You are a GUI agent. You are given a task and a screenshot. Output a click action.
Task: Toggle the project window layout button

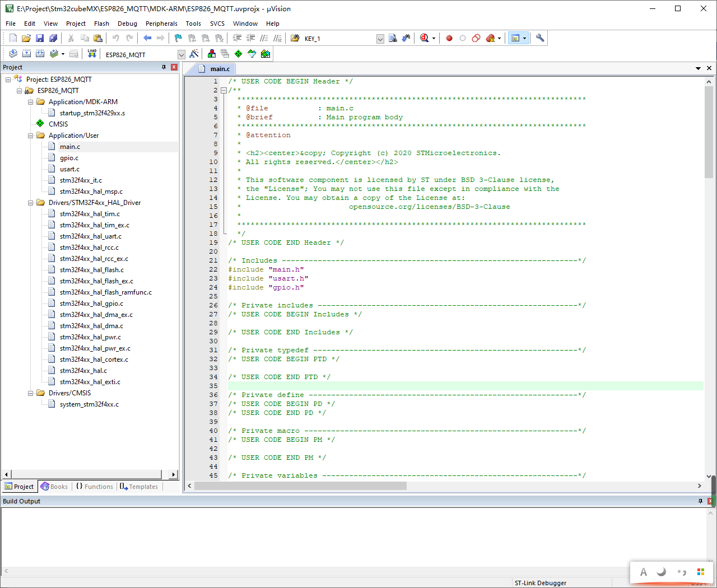515,38
